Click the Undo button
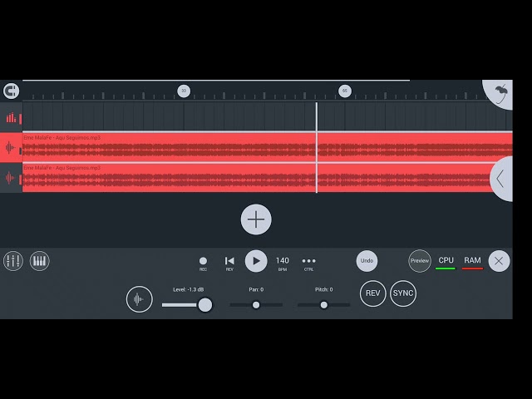 tap(367, 261)
